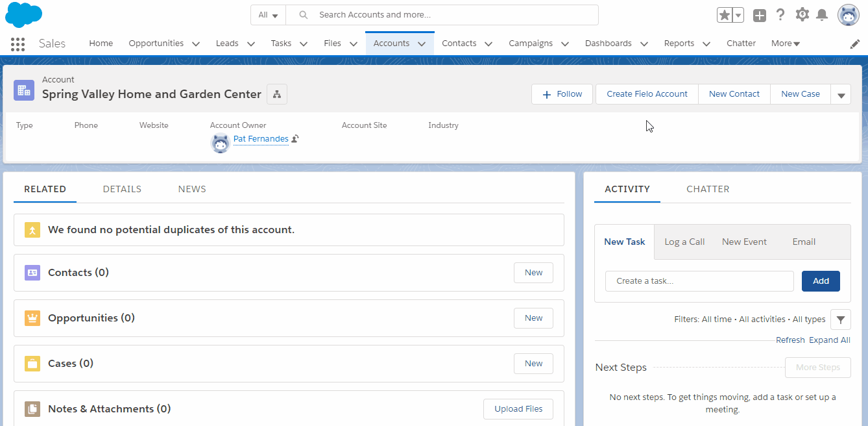Select the Activity side tab
Screen dimensions: 868x426
tap(627, 189)
